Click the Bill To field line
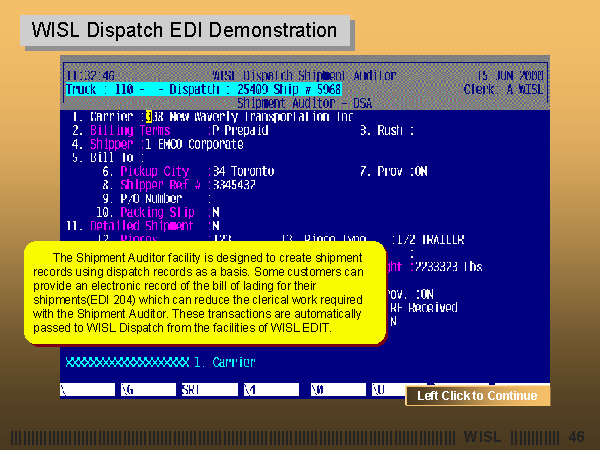The image size is (600, 450). tap(108, 158)
